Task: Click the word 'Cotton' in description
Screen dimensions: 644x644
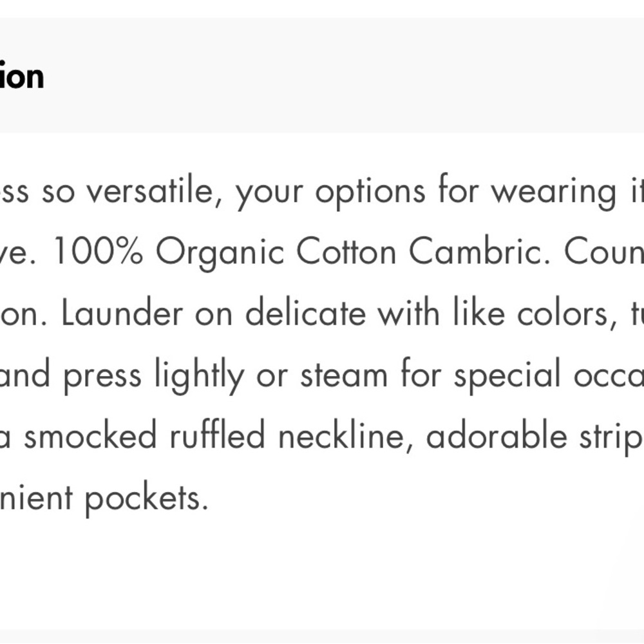Action: pyautogui.click(x=346, y=252)
